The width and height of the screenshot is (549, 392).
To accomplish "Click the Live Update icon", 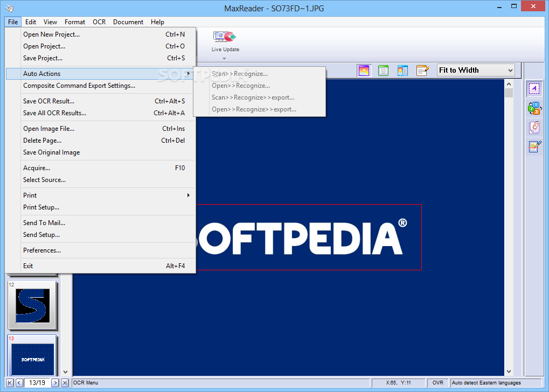I will [x=225, y=37].
